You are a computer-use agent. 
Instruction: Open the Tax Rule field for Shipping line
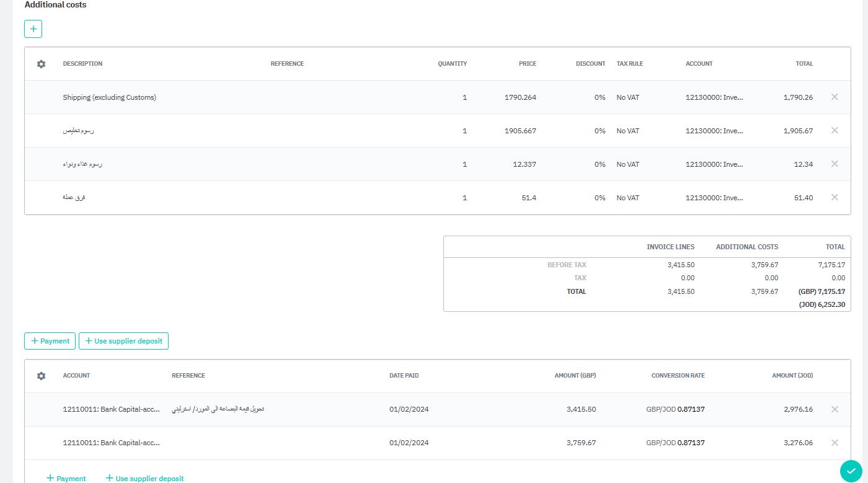click(627, 97)
